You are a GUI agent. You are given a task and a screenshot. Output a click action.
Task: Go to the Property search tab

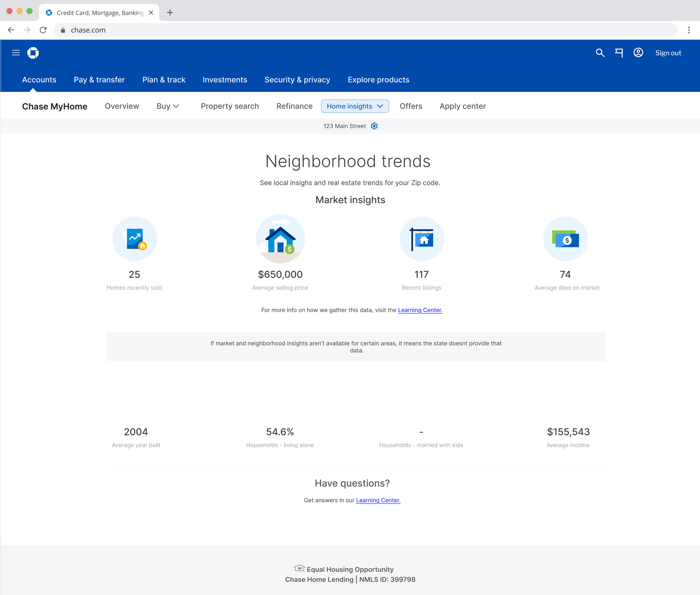[230, 106]
